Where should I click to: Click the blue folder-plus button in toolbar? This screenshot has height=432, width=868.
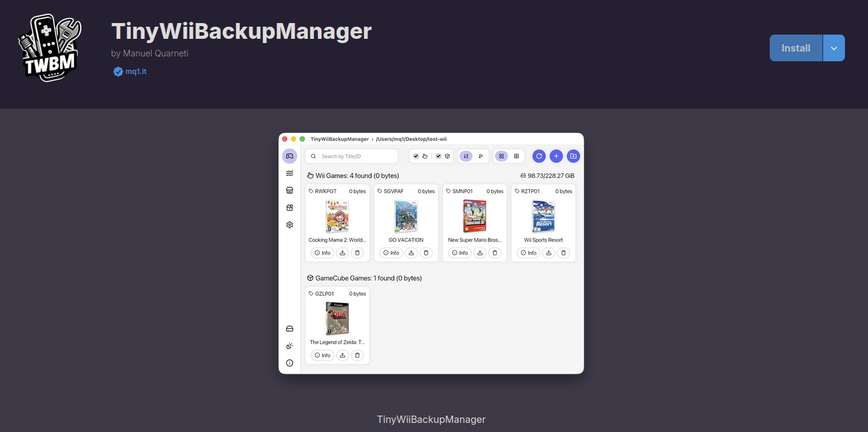pos(573,156)
